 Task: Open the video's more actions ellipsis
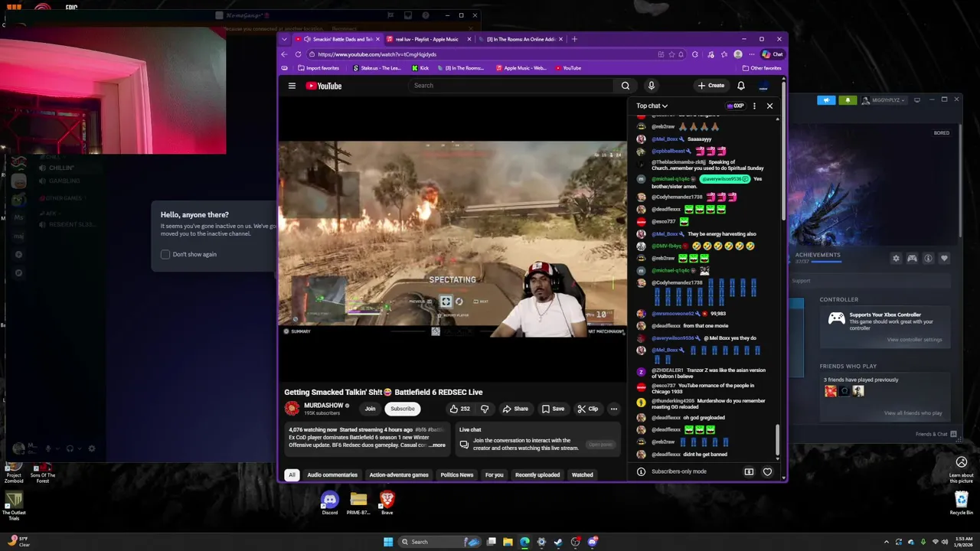pos(613,409)
